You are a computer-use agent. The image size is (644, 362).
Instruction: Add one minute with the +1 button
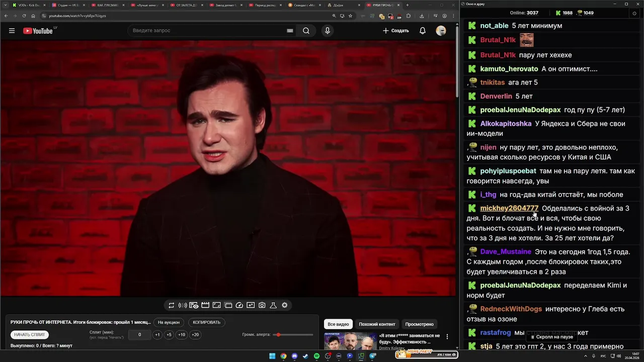[157, 335]
